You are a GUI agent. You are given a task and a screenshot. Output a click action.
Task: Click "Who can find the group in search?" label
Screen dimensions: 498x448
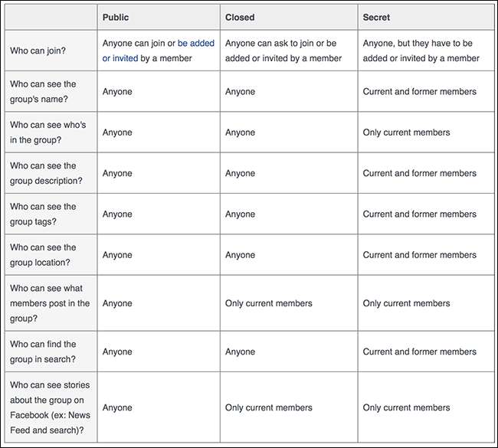(x=43, y=352)
